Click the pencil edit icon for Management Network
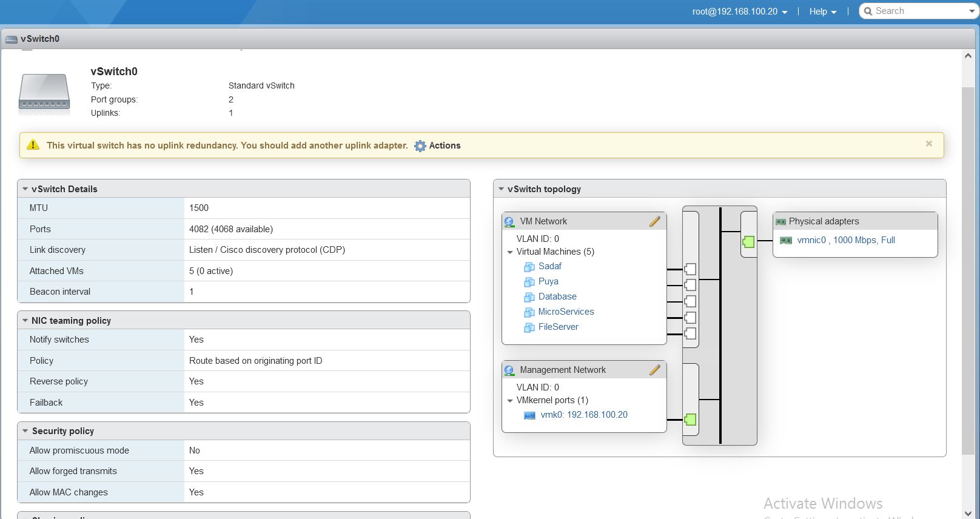980x519 pixels. pos(654,370)
